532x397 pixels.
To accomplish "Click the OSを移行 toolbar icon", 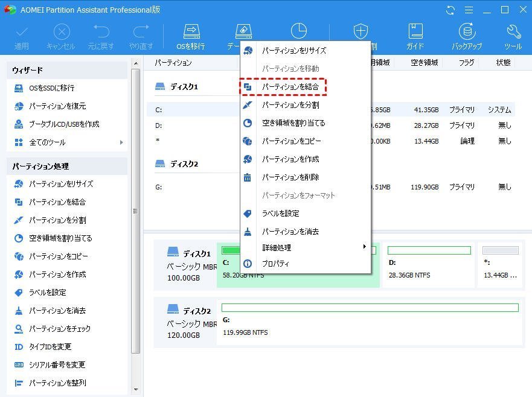I will click(x=191, y=31).
